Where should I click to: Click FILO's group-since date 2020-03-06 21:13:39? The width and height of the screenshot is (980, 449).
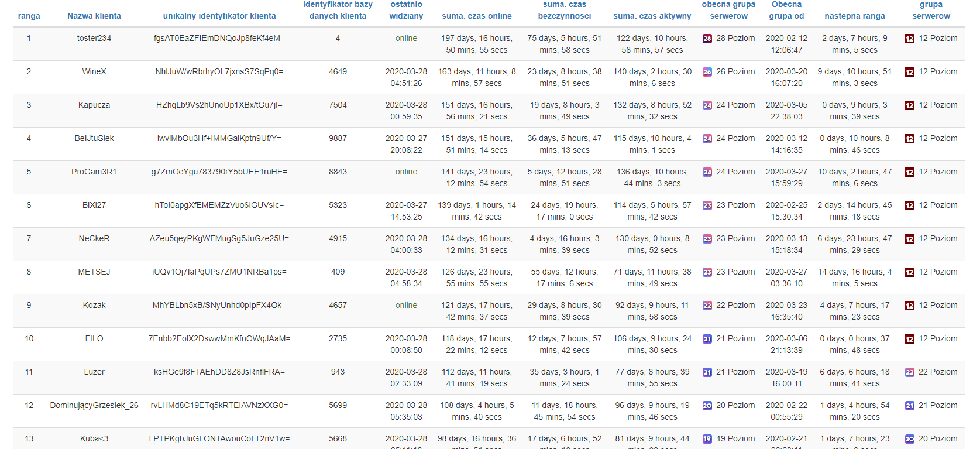tap(786, 344)
